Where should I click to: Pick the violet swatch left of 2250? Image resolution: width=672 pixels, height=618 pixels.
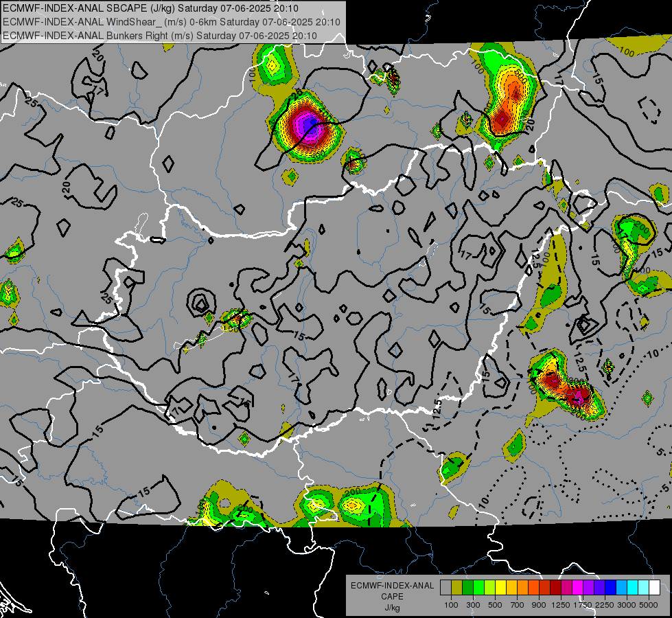pyautogui.click(x=599, y=588)
